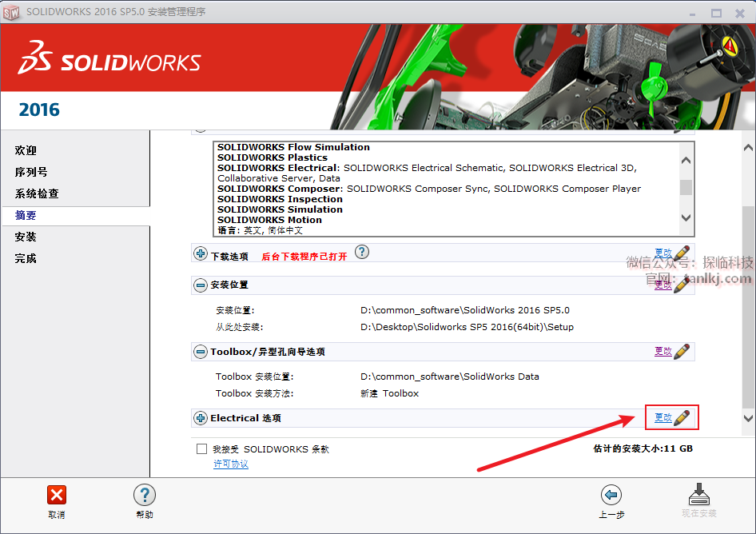
Task: Click SolidWorks logo in title bar
Action: click(12, 12)
